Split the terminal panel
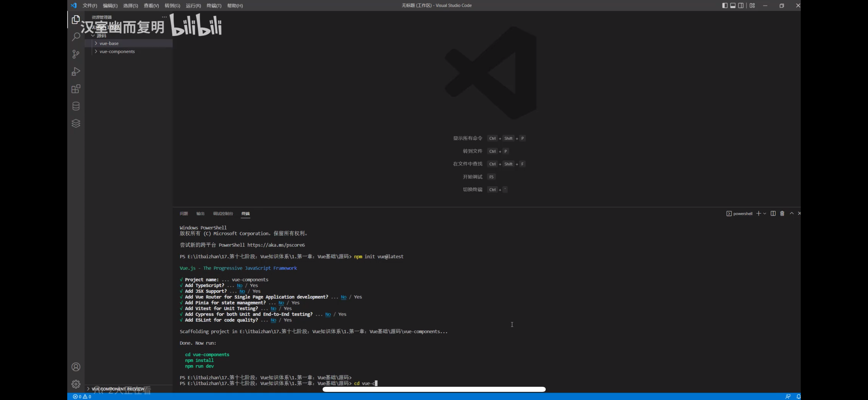Image resolution: width=868 pixels, height=400 pixels. [773, 213]
